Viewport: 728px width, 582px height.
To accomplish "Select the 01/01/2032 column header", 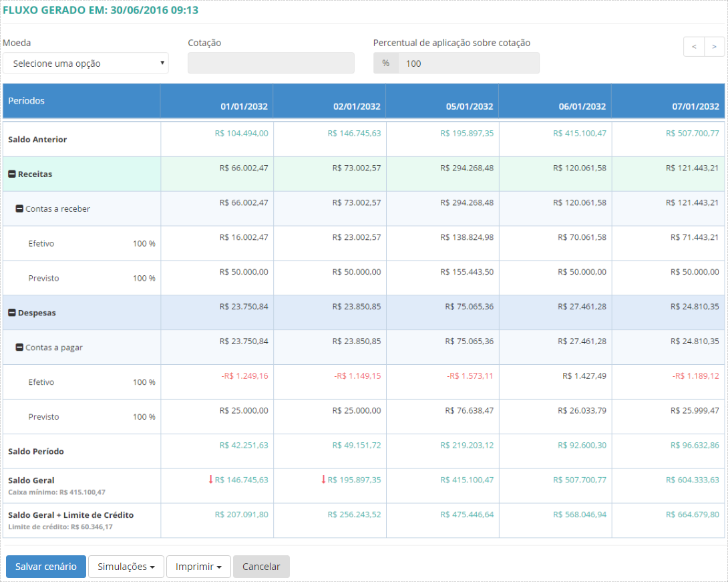I will pyautogui.click(x=244, y=106).
